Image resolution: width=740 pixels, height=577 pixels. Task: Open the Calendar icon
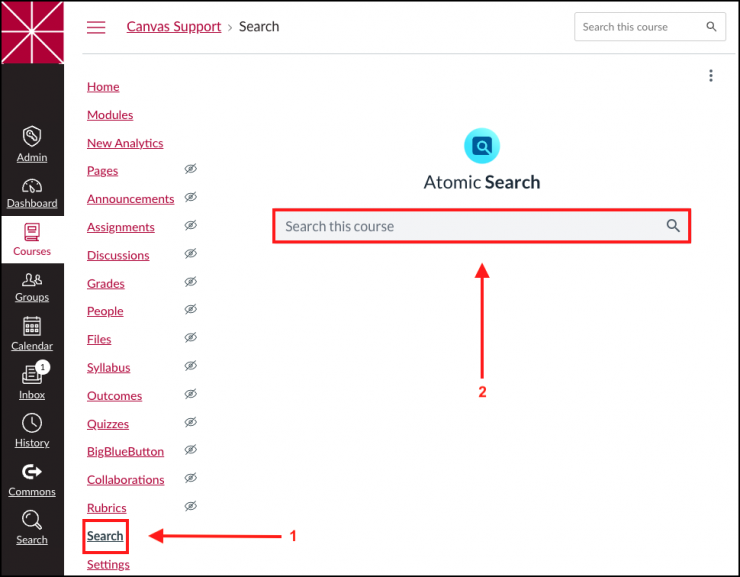pyautogui.click(x=32, y=327)
